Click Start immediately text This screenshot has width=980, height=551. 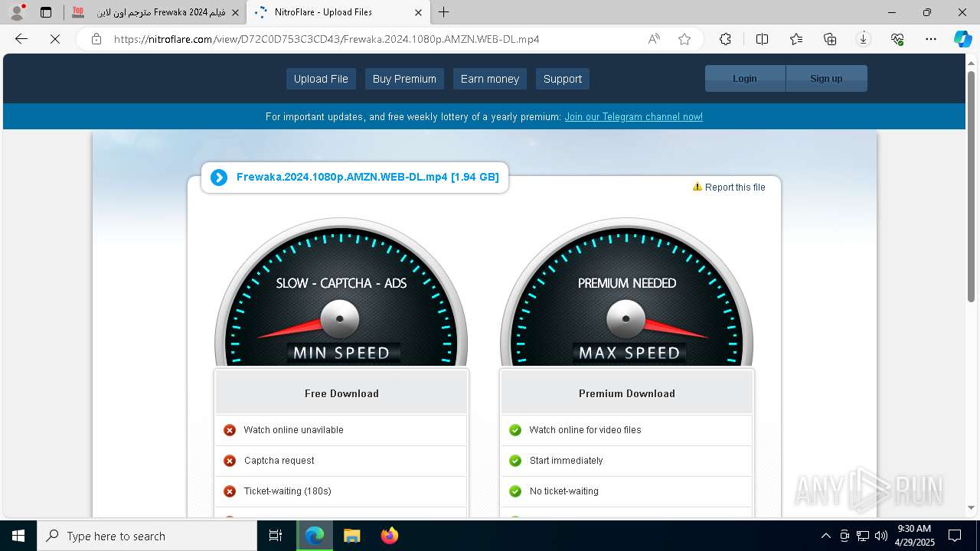pos(567,461)
